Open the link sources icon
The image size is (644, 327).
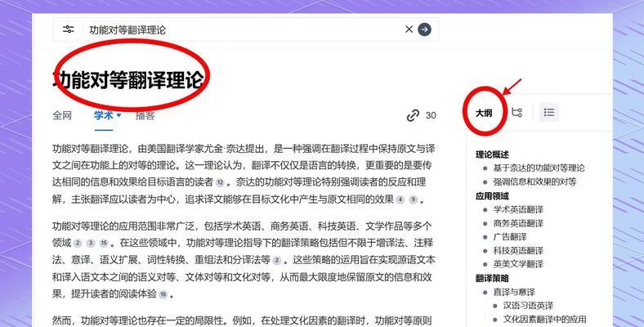413,115
